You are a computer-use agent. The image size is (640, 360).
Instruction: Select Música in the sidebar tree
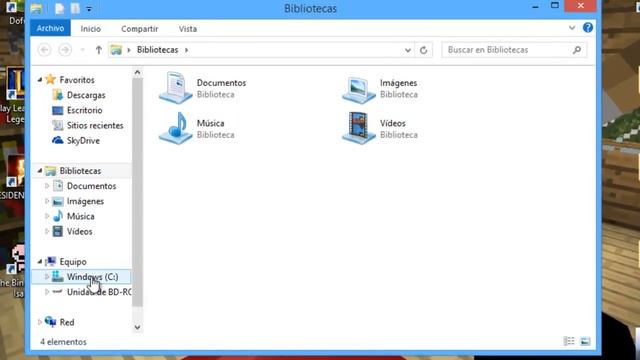coord(80,216)
